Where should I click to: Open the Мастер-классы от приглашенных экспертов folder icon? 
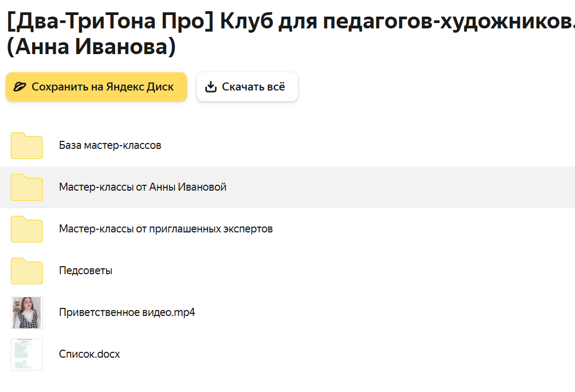[x=26, y=229]
